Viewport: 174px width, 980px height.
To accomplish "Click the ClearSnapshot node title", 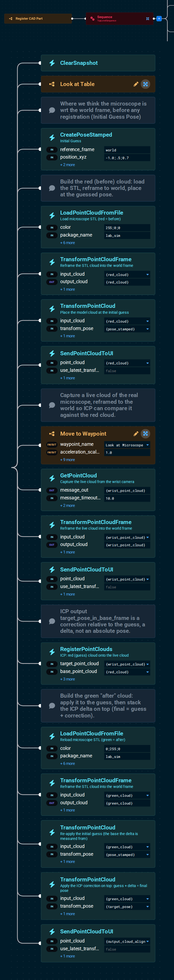I will pyautogui.click(x=79, y=63).
